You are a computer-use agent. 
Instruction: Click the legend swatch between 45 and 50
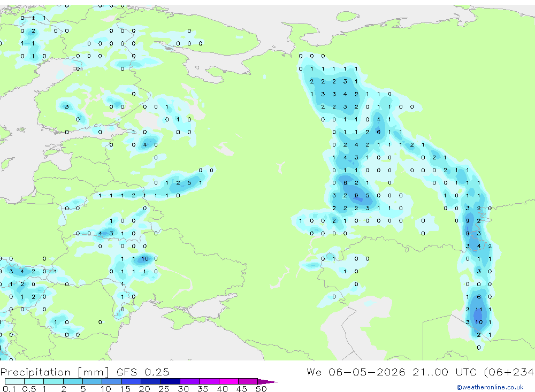tap(248, 381)
